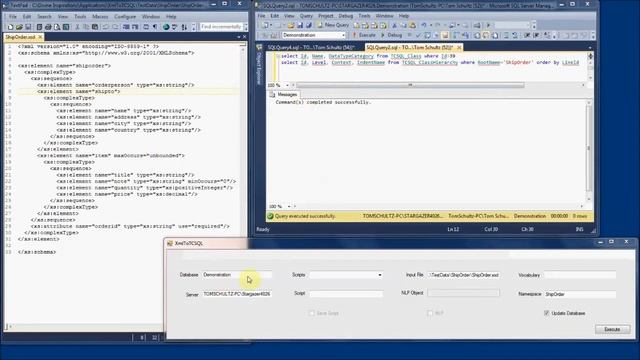The image size is (640, 360).
Task: Open the Search menu in TextPad
Action: (x=44, y=17)
